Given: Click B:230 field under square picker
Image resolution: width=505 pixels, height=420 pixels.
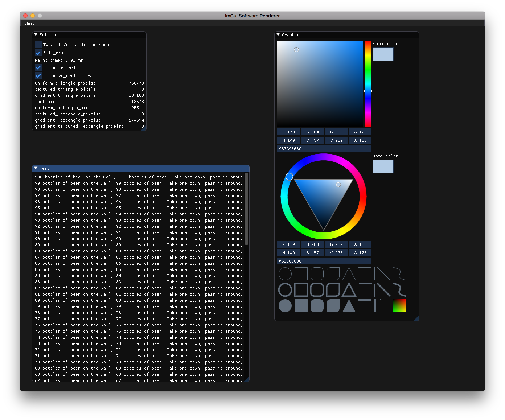Looking at the screenshot, I should 336,132.
